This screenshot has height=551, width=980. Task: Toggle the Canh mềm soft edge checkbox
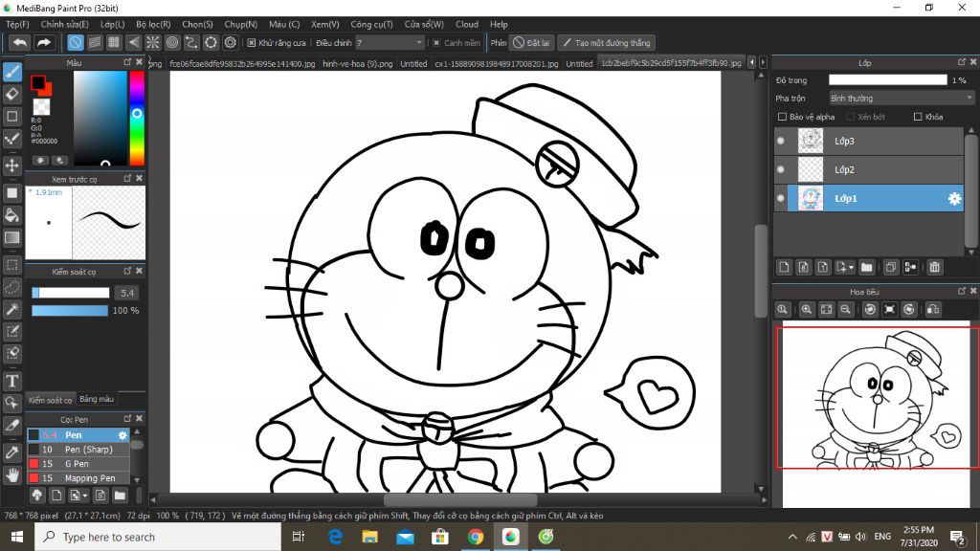(x=436, y=43)
